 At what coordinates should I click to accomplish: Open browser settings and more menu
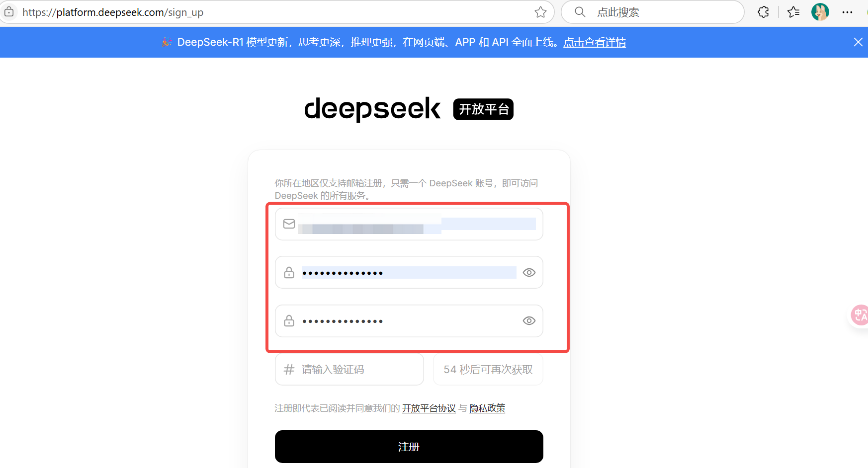pos(848,12)
